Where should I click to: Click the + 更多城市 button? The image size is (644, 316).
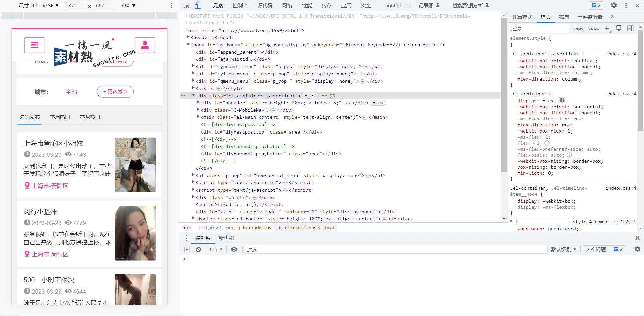click(x=115, y=92)
